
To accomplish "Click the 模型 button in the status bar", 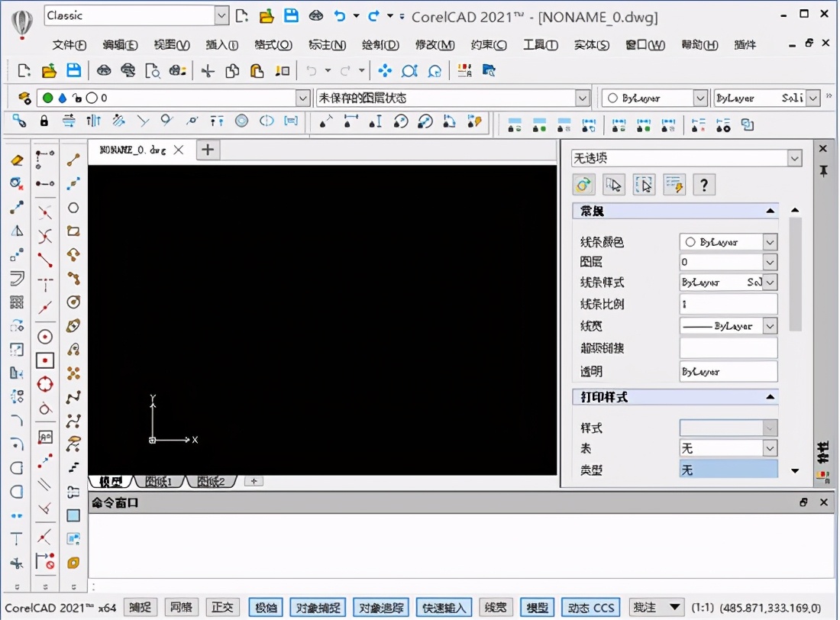I will pyautogui.click(x=537, y=607).
